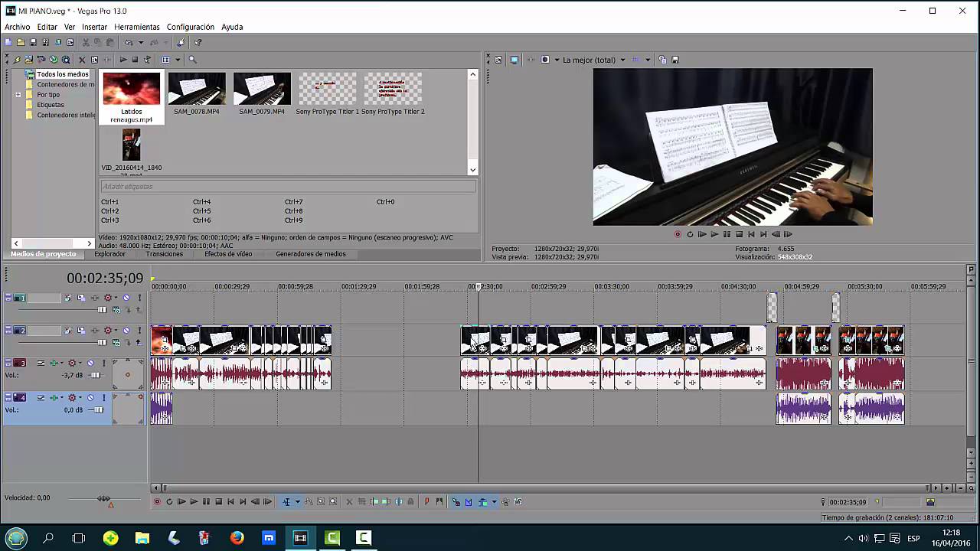This screenshot has height=551, width=980.
Task: Select the SAM_0078.MP4 media thumbnail
Action: tap(197, 90)
